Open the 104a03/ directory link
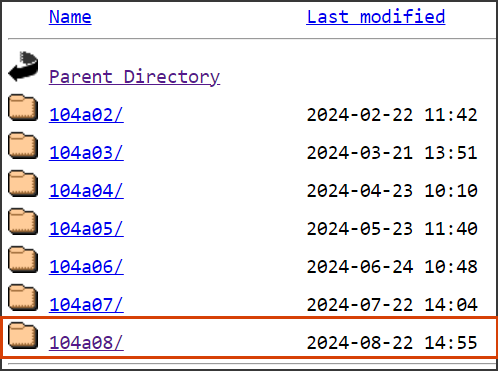 86,153
